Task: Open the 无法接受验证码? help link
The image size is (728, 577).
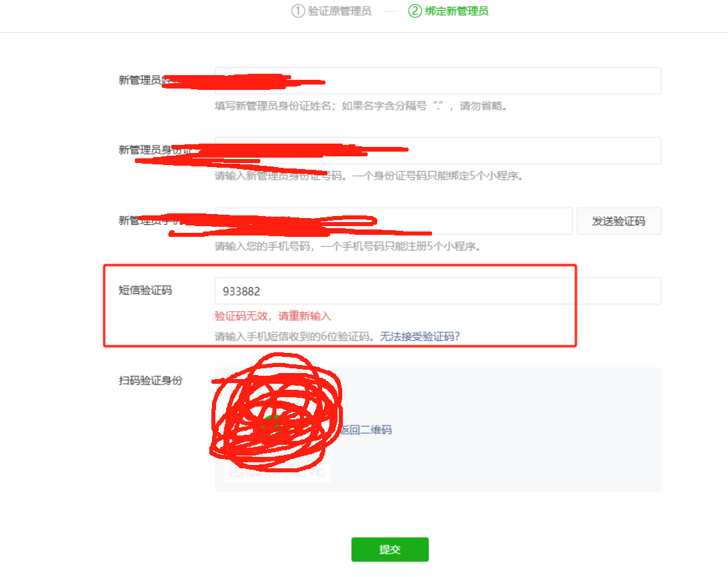Action: 420,337
